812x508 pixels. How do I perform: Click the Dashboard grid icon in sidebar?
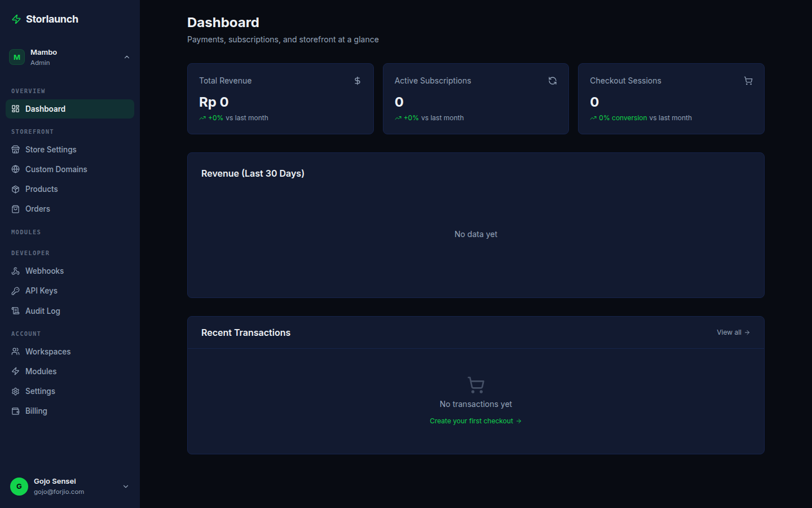pyautogui.click(x=15, y=109)
